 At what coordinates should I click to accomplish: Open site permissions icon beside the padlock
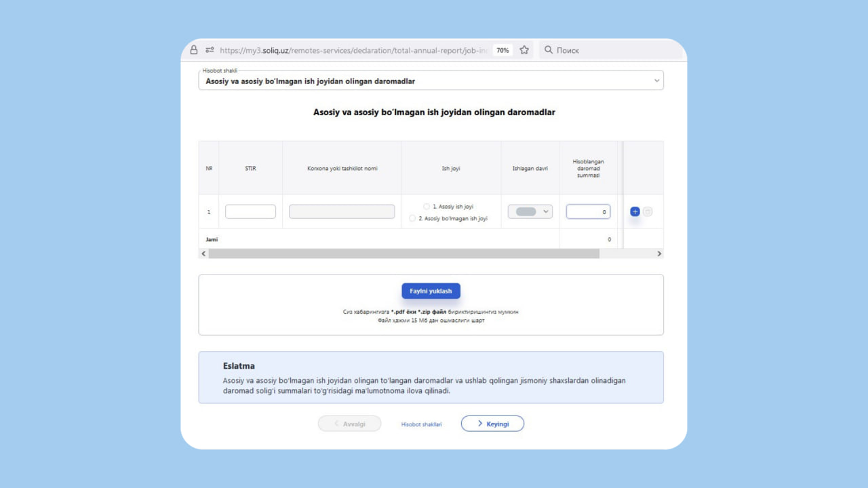coord(210,50)
